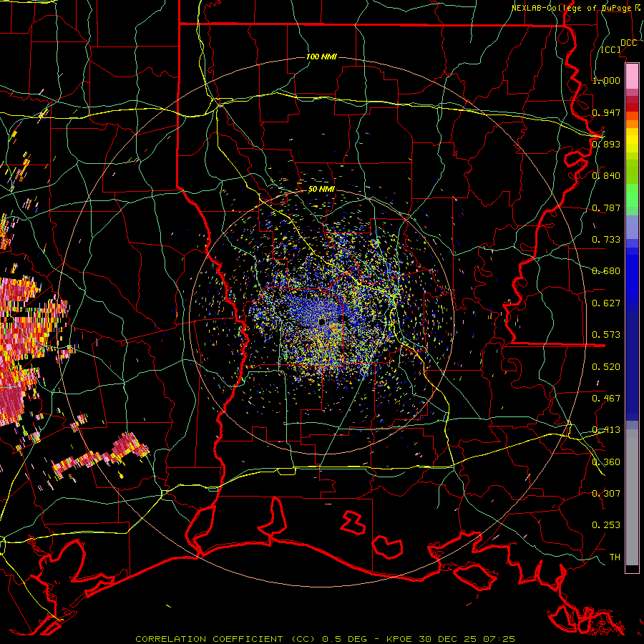Click the 0.627 scale value

tap(606, 303)
